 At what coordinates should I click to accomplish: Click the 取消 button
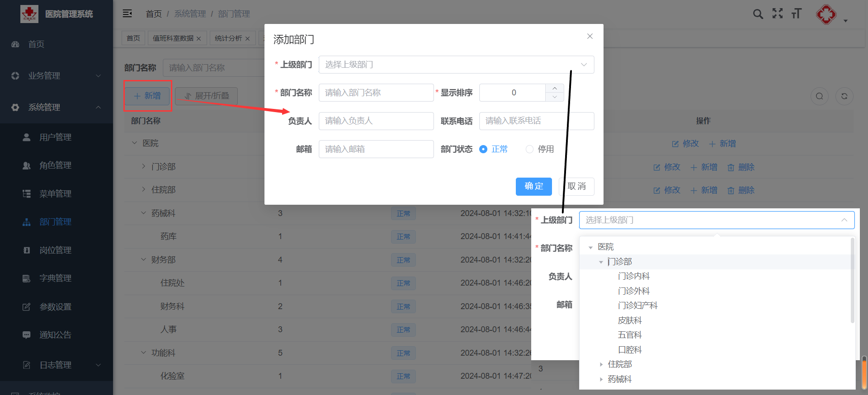576,186
